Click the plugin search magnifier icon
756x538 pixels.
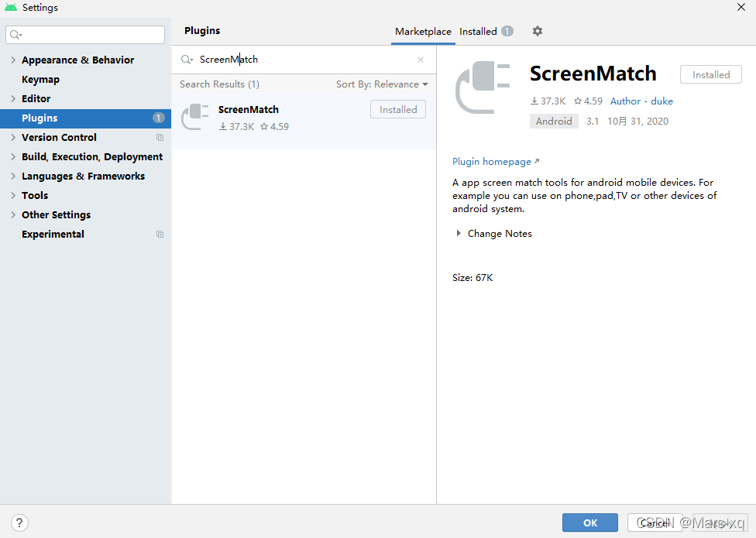pyautogui.click(x=187, y=60)
